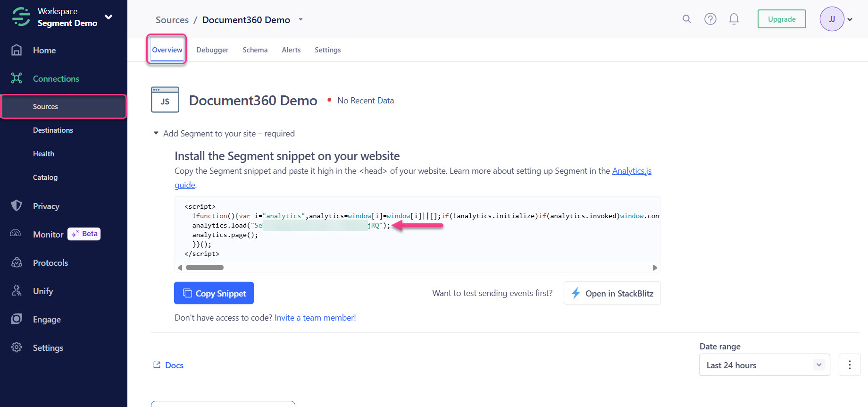868x407 pixels.
Task: Click the Upgrade button
Action: coord(782,19)
